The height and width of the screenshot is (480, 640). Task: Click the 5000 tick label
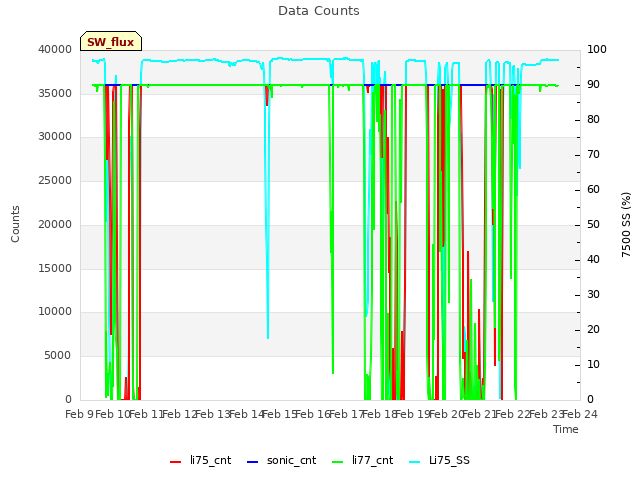tap(58, 356)
